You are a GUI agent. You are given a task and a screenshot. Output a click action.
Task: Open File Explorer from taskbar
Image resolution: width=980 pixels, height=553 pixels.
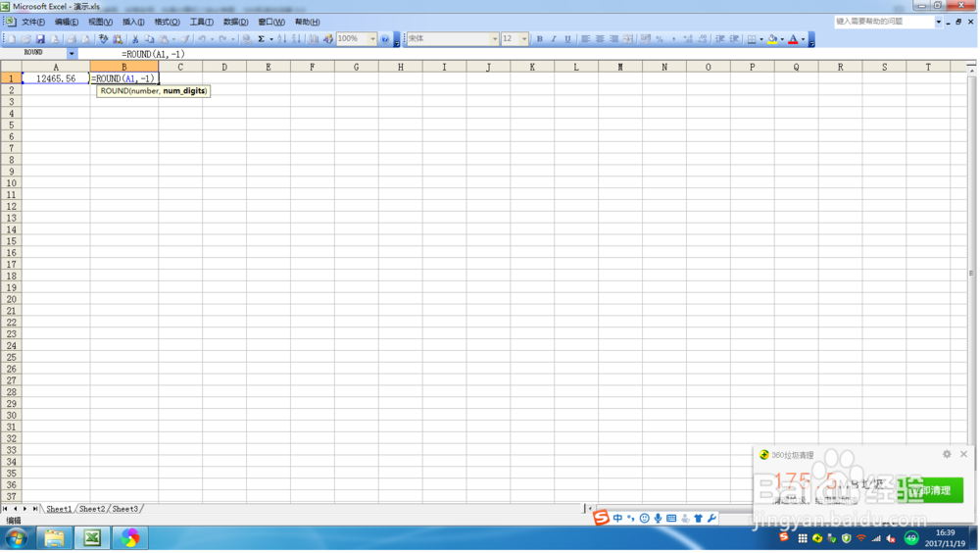coord(54,538)
